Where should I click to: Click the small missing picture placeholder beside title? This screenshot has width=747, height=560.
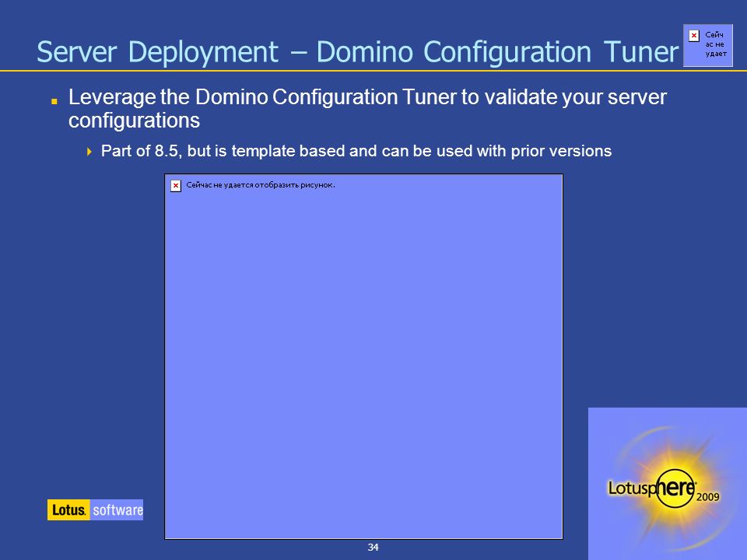coord(708,46)
